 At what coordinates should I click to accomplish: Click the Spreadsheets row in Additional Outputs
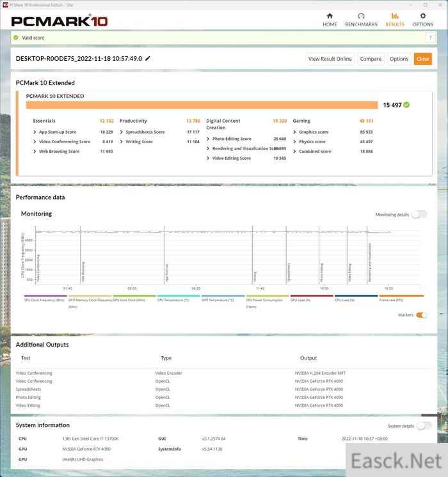224,389
